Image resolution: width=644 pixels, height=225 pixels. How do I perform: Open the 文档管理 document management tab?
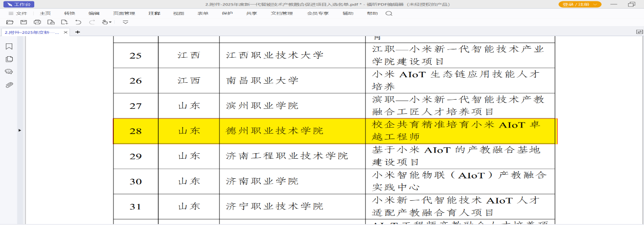pos(282,13)
